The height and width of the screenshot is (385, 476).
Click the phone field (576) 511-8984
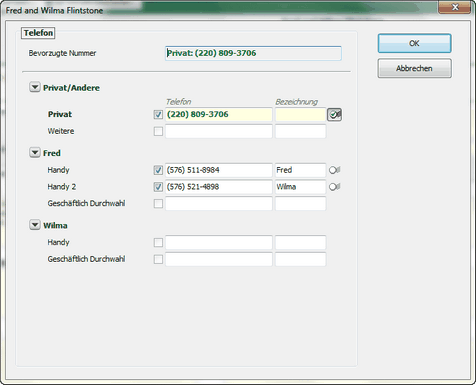click(x=219, y=170)
